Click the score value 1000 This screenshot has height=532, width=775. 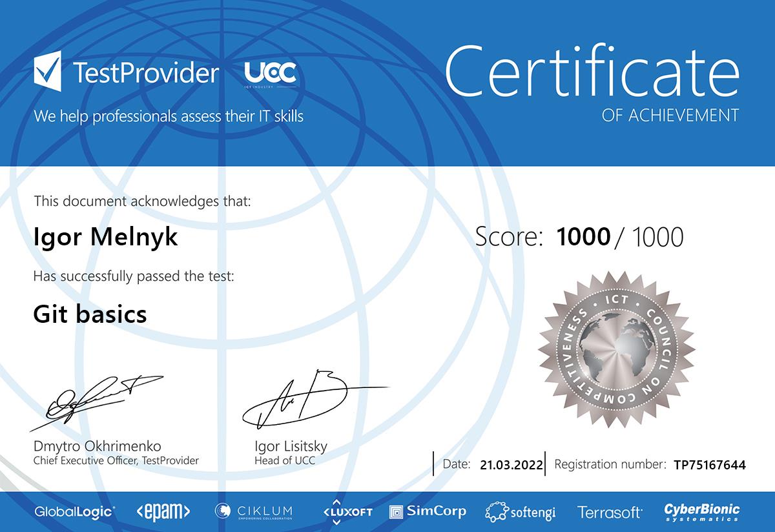point(583,237)
